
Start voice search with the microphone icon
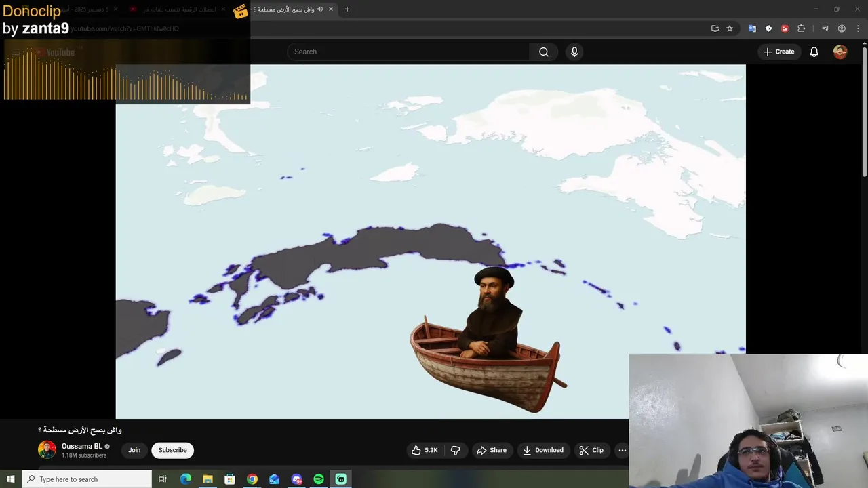(x=574, y=52)
